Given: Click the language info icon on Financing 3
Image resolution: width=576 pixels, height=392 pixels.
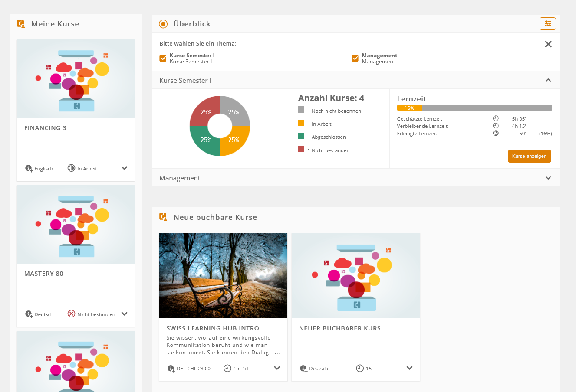Looking at the screenshot, I should [x=29, y=168].
